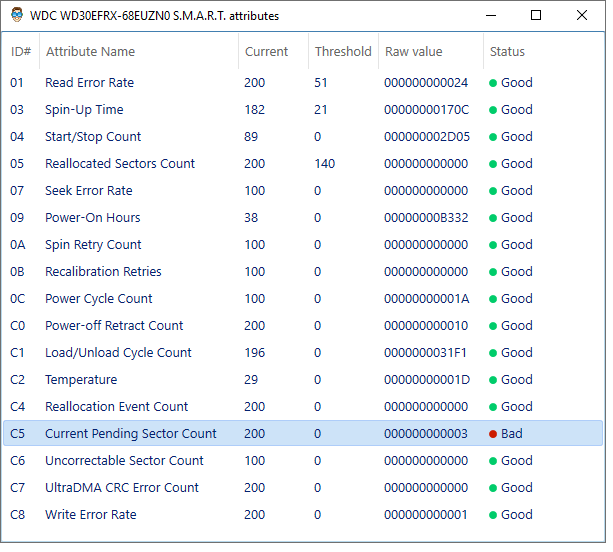Click current value 196

point(255,352)
